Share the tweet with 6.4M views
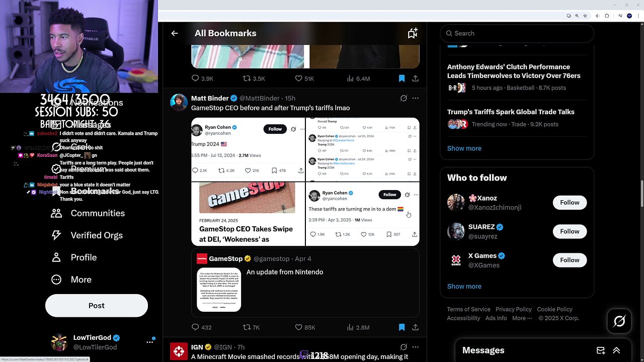644x362 pixels. click(x=415, y=78)
